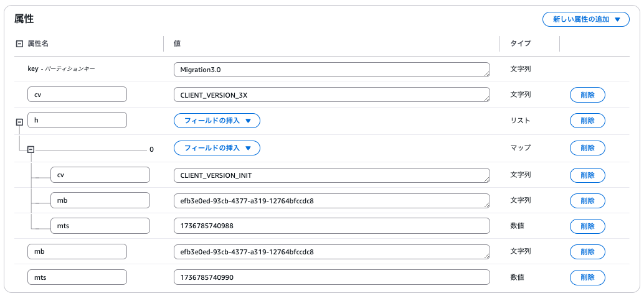Screen dimensions: 644x296
Task: Edit value field 1736785740988
Action: click(332, 226)
